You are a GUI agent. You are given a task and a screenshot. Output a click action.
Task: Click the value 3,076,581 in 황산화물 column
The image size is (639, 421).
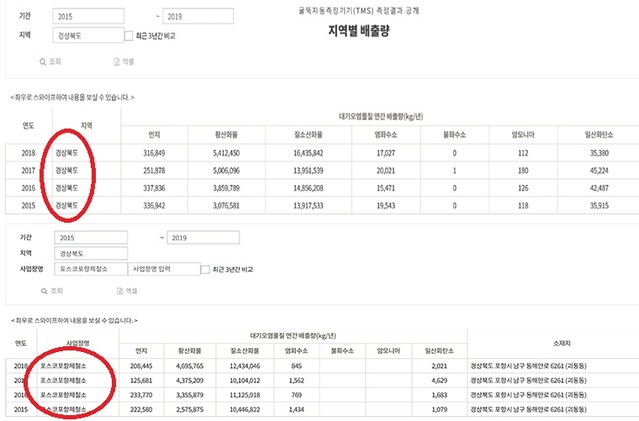tap(226, 205)
